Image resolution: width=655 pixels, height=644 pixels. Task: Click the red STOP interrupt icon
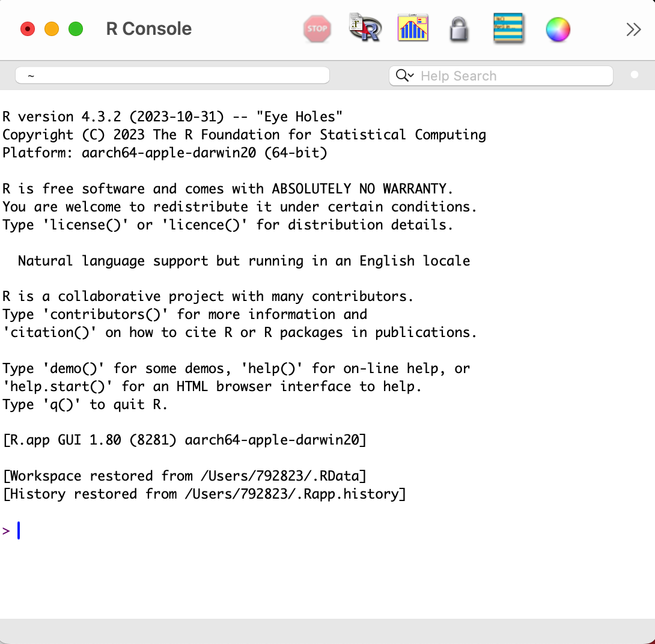317,29
